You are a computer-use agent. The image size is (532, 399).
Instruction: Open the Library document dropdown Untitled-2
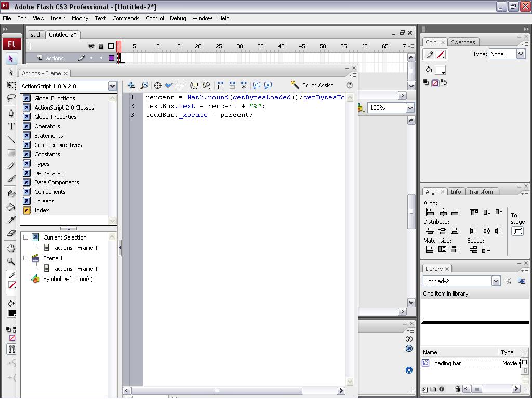point(496,281)
